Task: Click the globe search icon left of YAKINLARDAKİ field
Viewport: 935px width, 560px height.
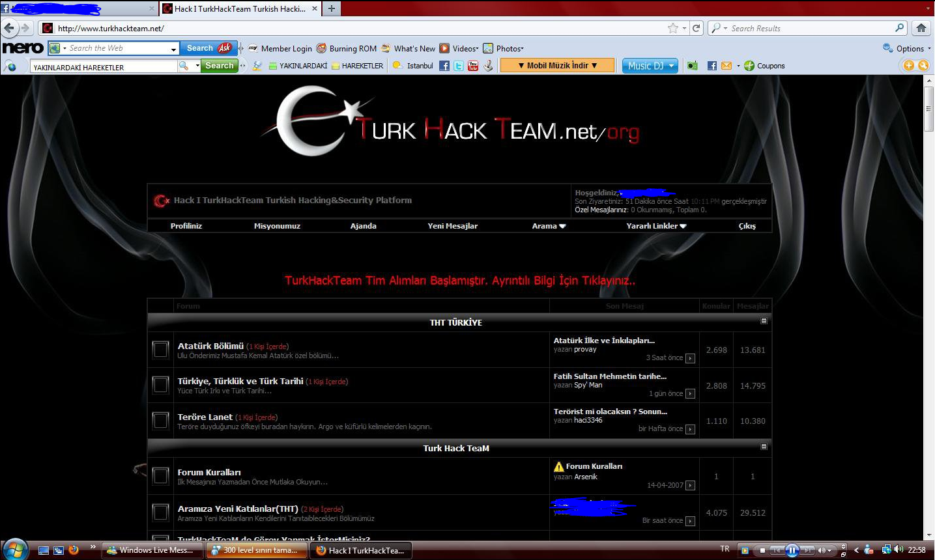Action: pos(10,66)
